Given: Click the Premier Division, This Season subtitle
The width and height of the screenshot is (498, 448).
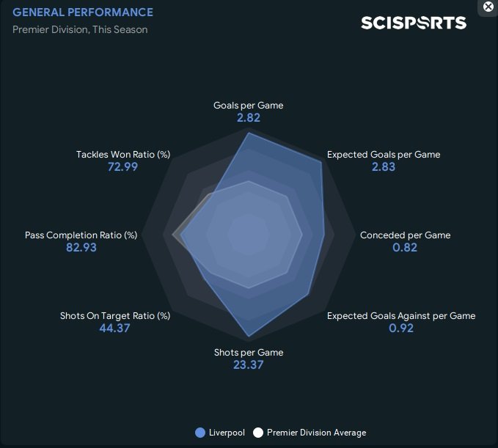Looking at the screenshot, I should click(80, 29).
